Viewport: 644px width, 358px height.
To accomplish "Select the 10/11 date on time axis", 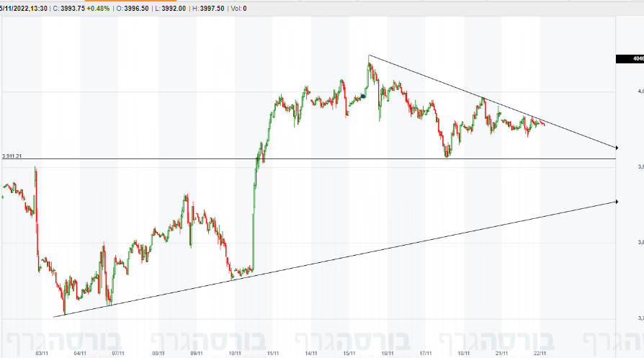I will [234, 354].
